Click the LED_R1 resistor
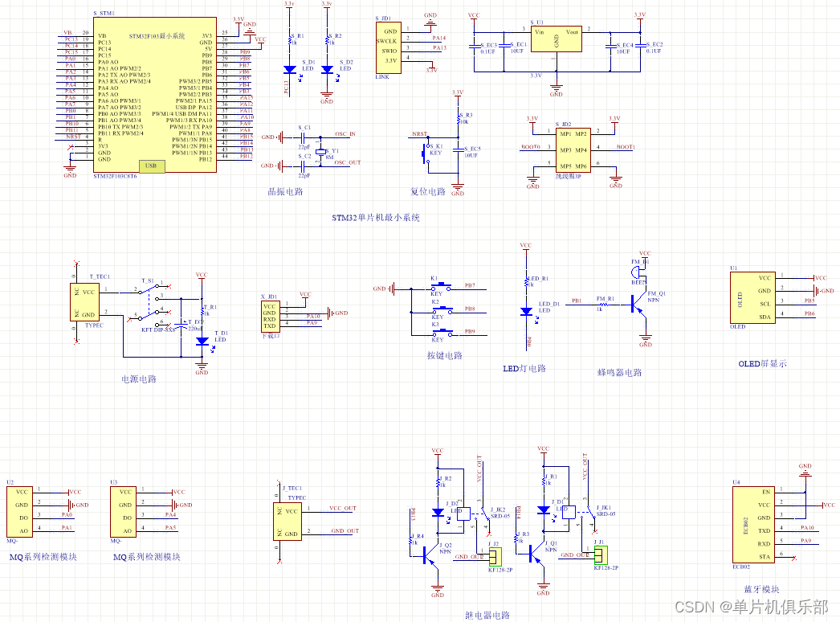Viewport: 840px width, 622px height. (527, 281)
